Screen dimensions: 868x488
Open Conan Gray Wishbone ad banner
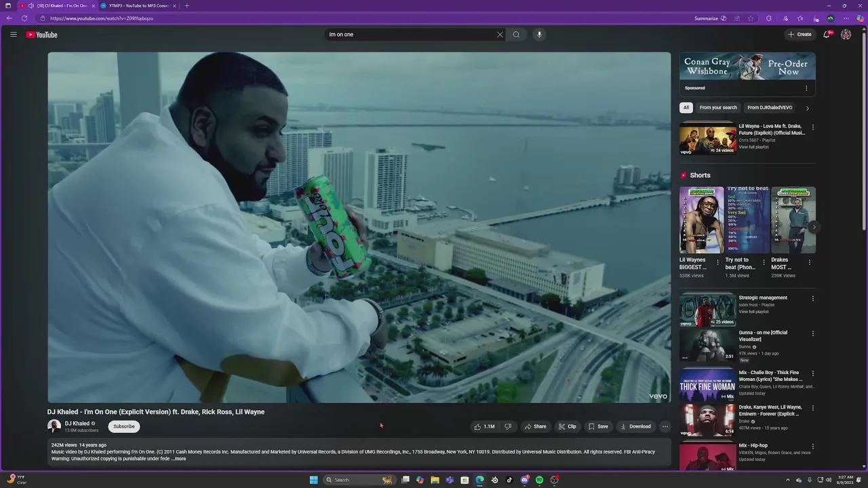click(x=748, y=67)
